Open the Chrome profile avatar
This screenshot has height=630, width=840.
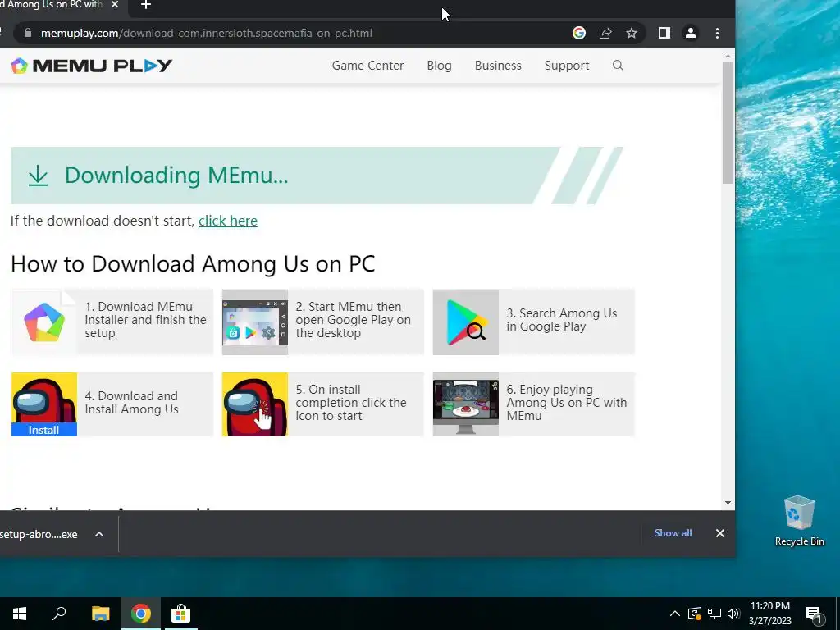691,33
